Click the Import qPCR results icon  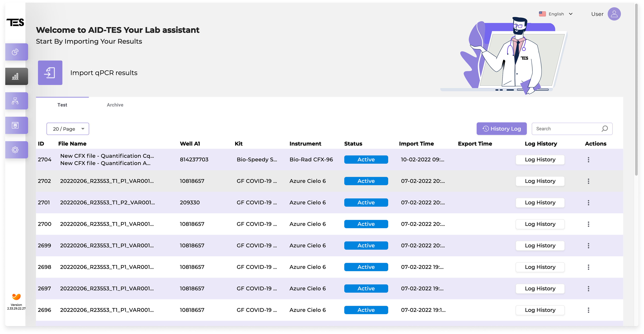(50, 73)
